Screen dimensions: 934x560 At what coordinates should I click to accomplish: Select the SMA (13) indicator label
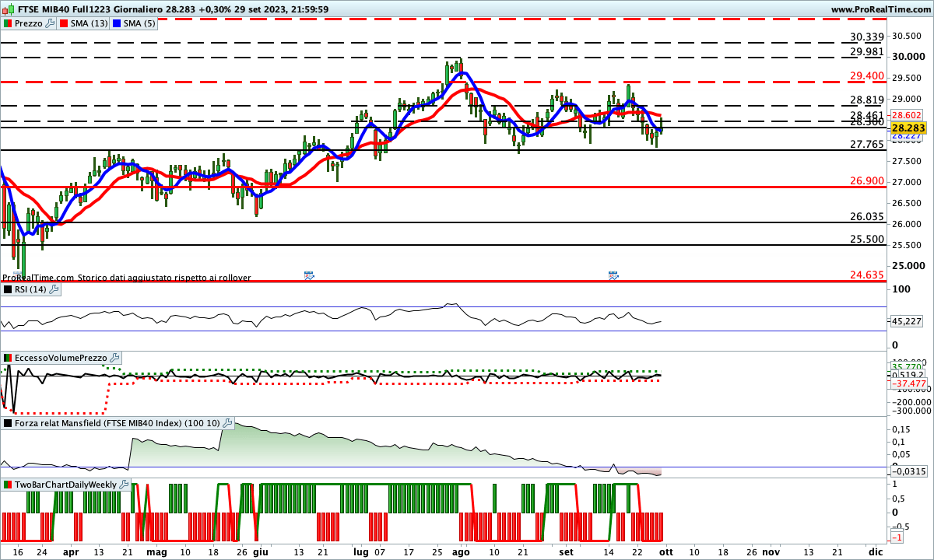tap(89, 23)
